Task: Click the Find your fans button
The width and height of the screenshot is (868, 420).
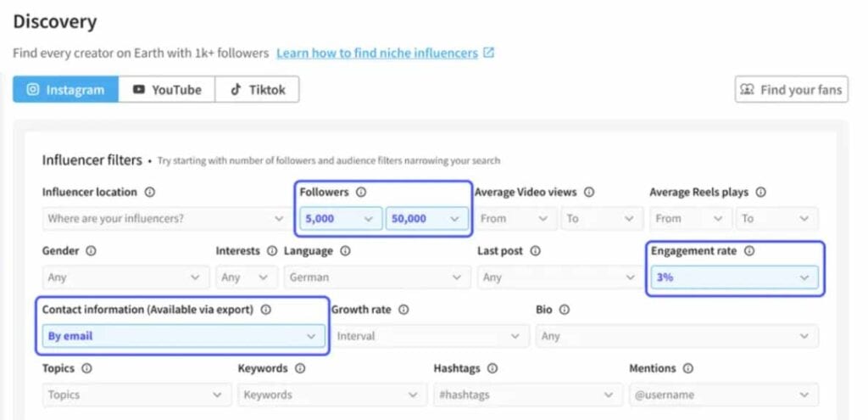Action: pyautogui.click(x=791, y=89)
